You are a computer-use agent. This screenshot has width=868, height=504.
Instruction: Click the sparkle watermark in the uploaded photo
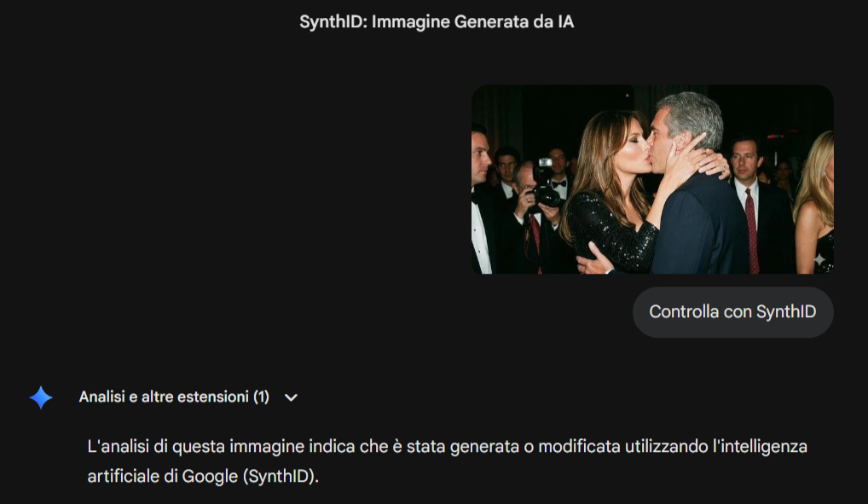[820, 258]
